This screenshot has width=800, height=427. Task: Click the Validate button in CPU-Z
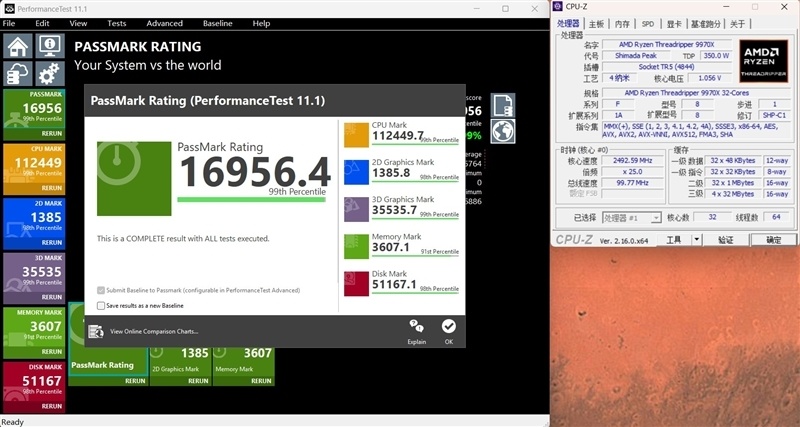coord(726,240)
